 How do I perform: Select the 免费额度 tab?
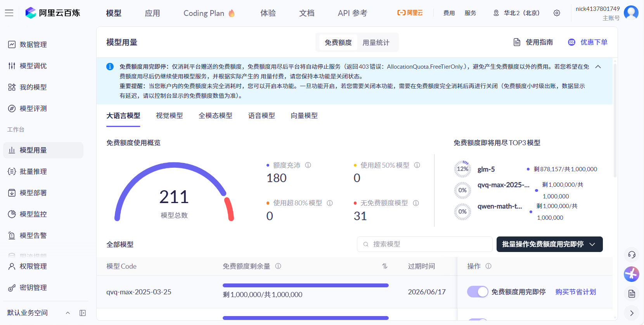(338, 42)
